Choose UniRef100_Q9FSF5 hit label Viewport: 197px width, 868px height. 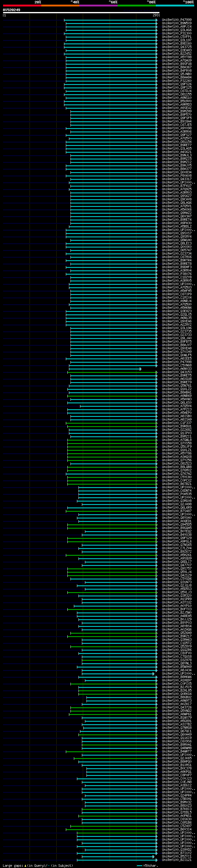(176, 118)
